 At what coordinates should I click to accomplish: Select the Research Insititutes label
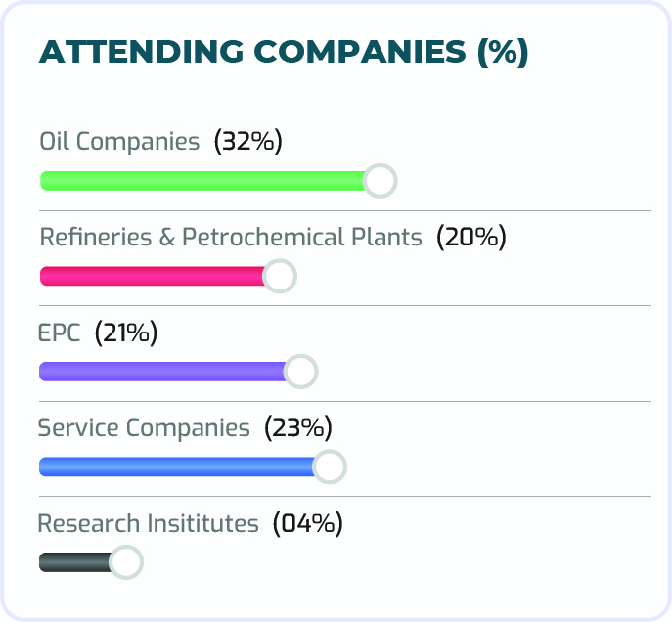tap(148, 524)
